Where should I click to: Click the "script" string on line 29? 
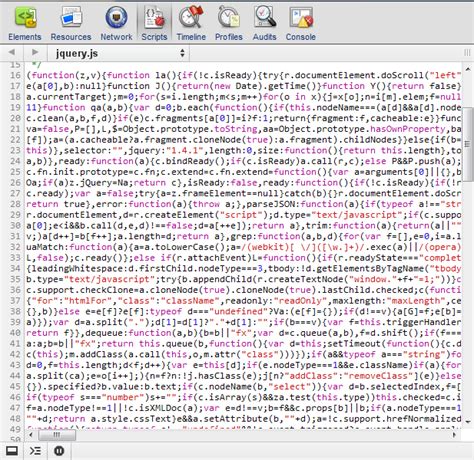(x=241, y=215)
